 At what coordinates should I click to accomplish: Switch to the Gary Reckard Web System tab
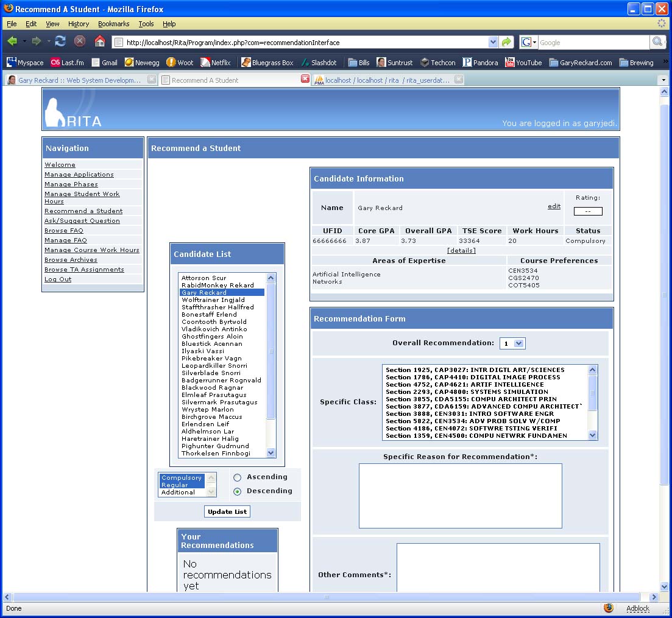coord(76,80)
